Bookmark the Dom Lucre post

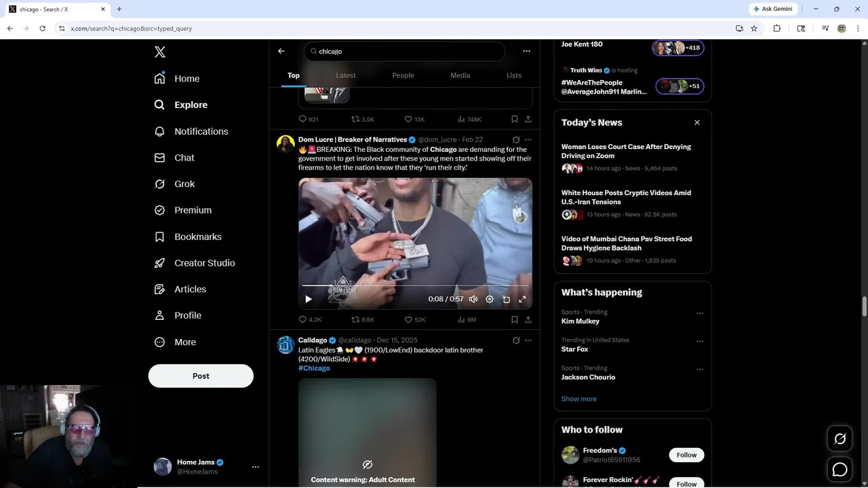[515, 320]
